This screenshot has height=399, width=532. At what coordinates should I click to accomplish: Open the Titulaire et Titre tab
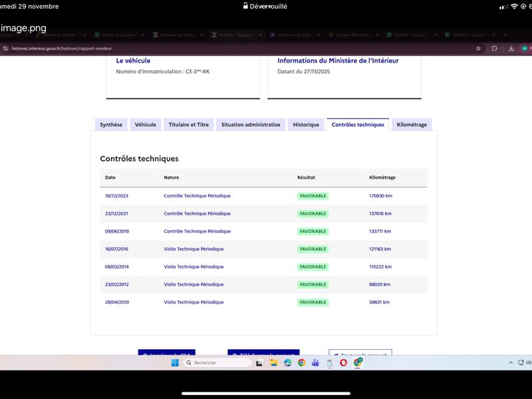(188, 124)
